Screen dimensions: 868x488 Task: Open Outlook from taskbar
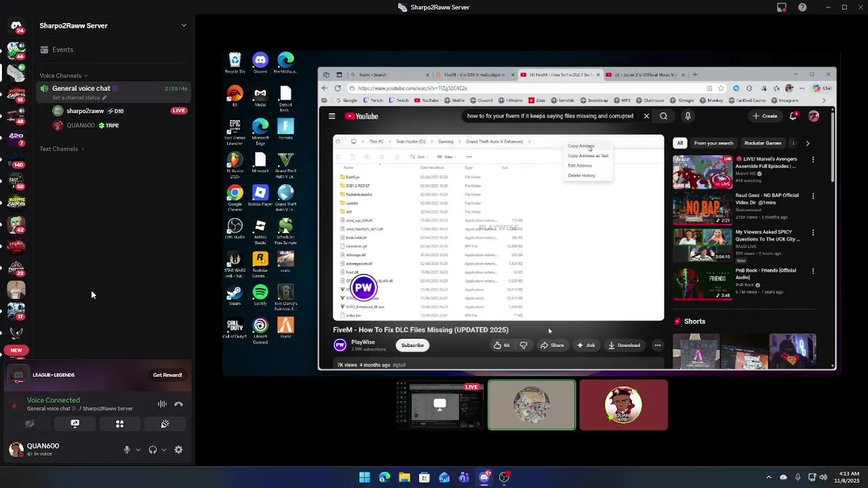[x=444, y=477]
